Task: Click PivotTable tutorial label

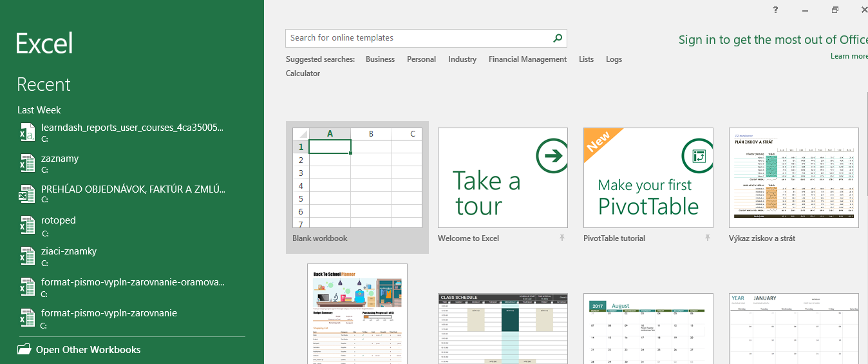Action: (x=614, y=238)
